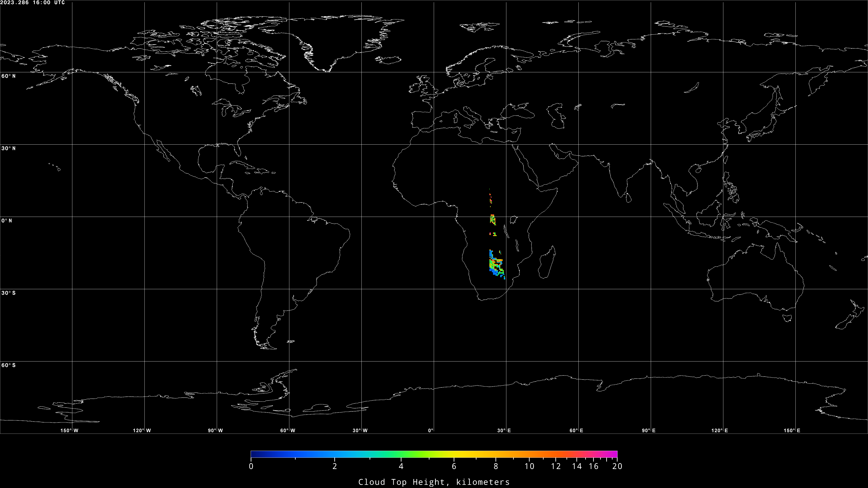The height and width of the screenshot is (488, 868).
Task: Click the Cloud Top Height color bar
Action: pos(434,454)
